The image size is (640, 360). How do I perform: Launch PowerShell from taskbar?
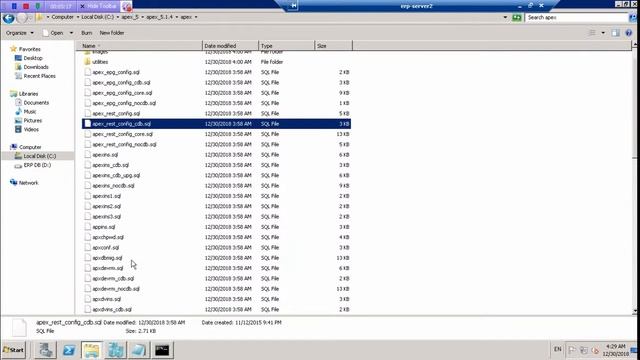point(69,350)
